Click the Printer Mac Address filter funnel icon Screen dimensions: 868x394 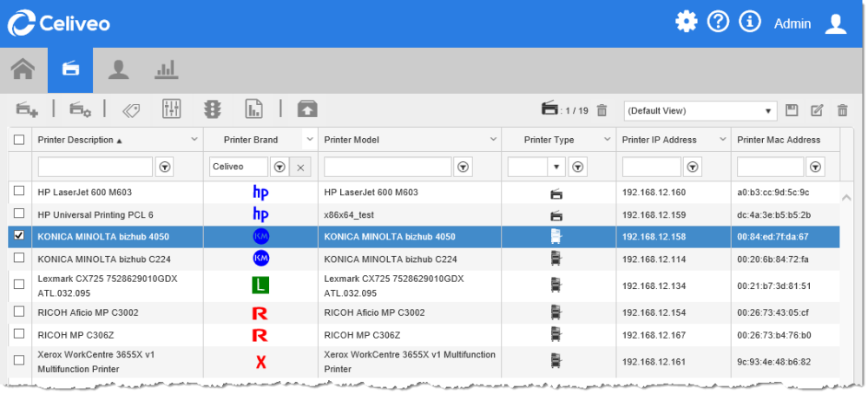tap(815, 167)
